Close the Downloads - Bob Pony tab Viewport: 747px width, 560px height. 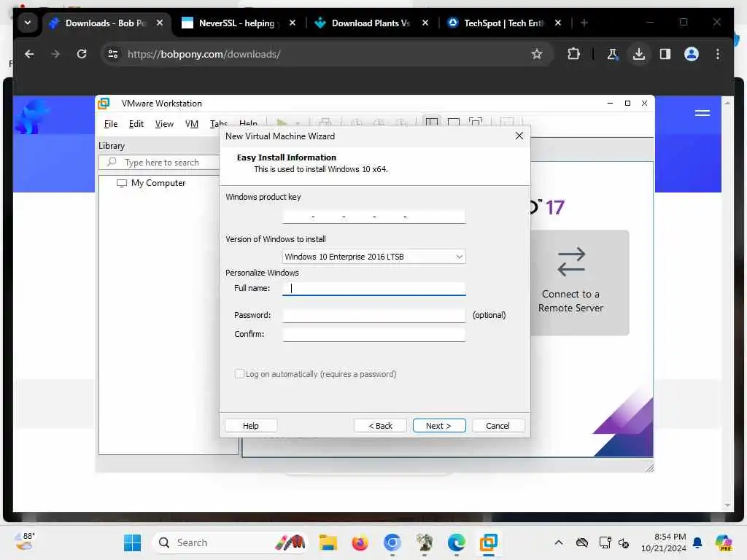(x=160, y=23)
